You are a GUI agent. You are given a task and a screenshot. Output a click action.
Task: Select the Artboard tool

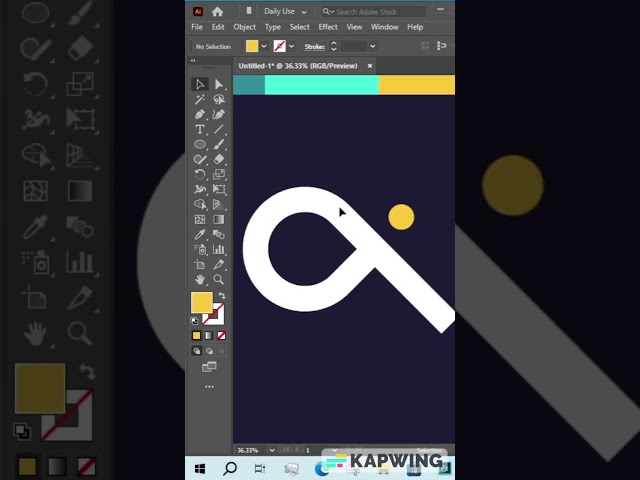coord(200,264)
